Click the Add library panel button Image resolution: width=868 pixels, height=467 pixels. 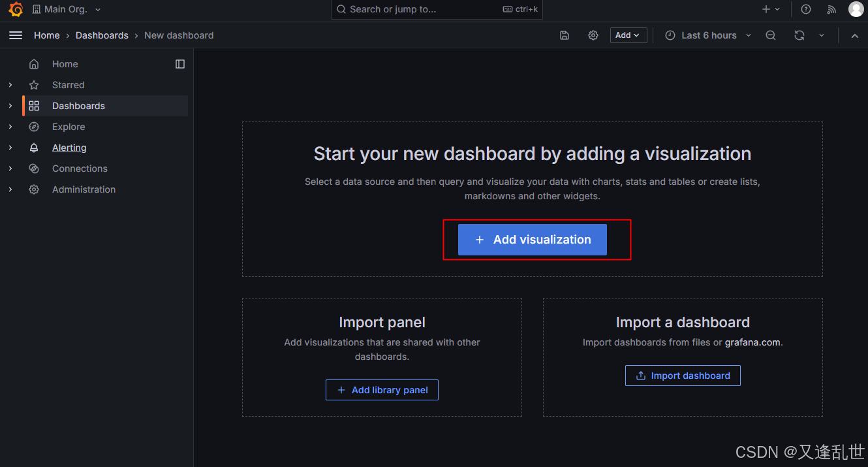(x=382, y=390)
